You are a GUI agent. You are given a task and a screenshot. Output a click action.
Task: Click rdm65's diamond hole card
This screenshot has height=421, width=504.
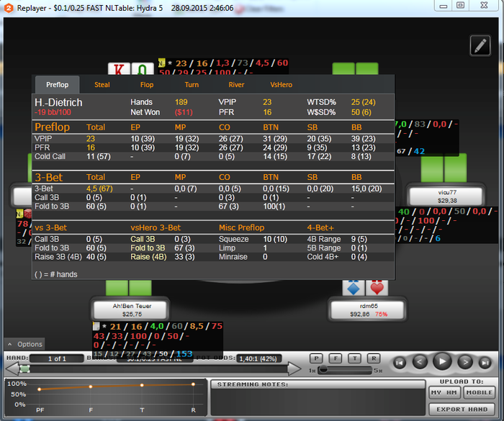(354, 288)
